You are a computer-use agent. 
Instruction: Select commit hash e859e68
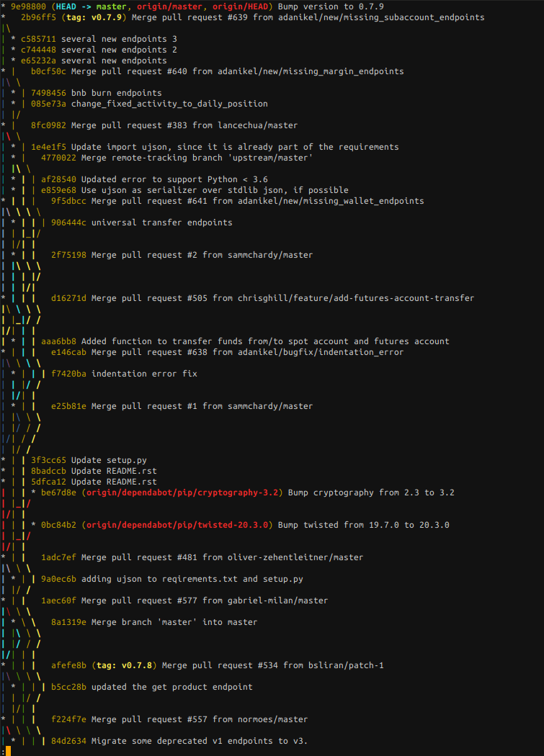pyautogui.click(x=59, y=190)
